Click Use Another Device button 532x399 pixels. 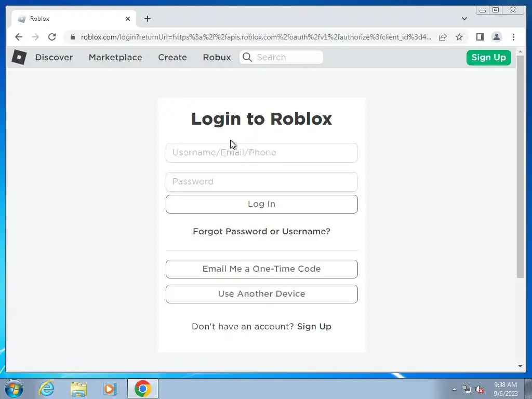click(262, 294)
